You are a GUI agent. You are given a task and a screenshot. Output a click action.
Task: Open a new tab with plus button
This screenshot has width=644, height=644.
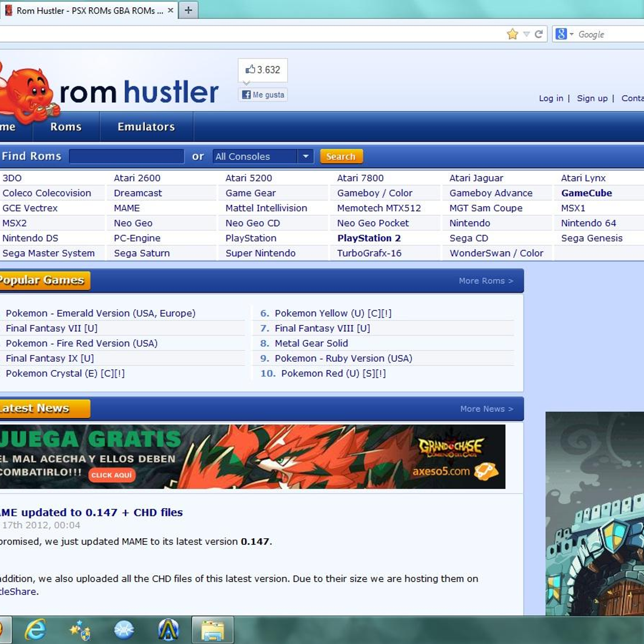click(x=188, y=10)
